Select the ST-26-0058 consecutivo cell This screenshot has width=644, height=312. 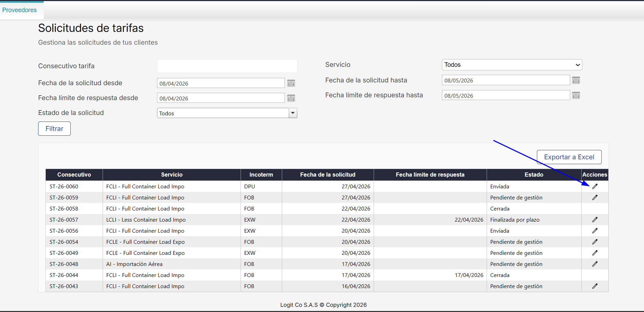[74, 208]
